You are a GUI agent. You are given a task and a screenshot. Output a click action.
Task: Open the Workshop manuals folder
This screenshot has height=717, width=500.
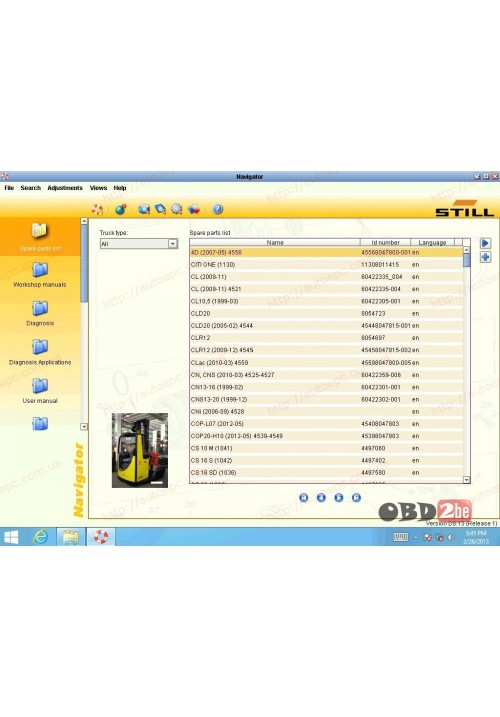pyautogui.click(x=40, y=275)
